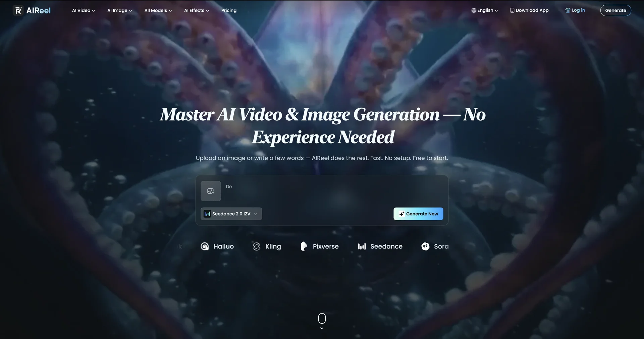Select the Hailuo model icon
Image resolution: width=644 pixels, height=339 pixels.
[x=205, y=246]
